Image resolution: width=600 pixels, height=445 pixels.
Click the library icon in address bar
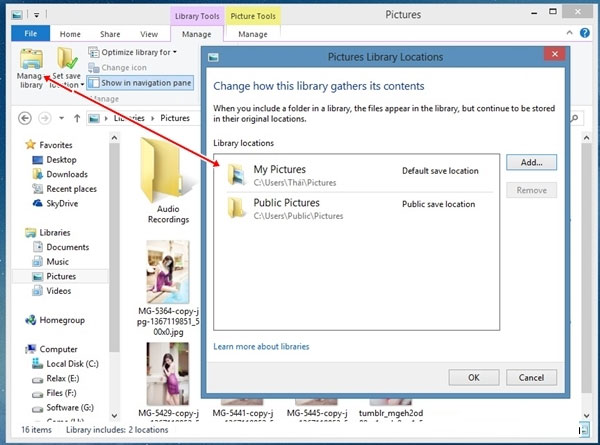click(x=94, y=118)
